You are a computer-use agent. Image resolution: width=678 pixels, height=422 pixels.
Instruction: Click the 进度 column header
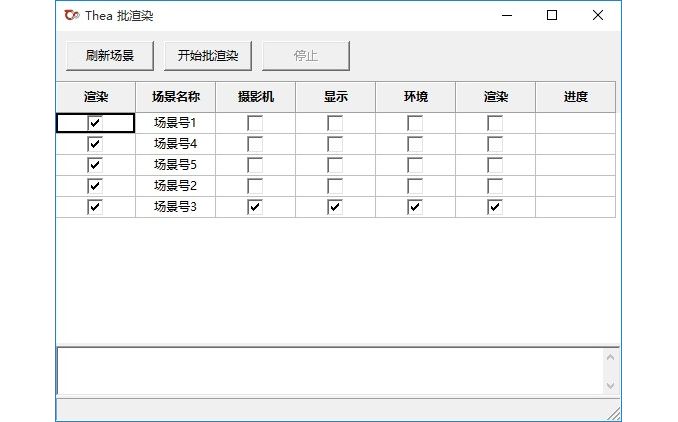tap(576, 97)
